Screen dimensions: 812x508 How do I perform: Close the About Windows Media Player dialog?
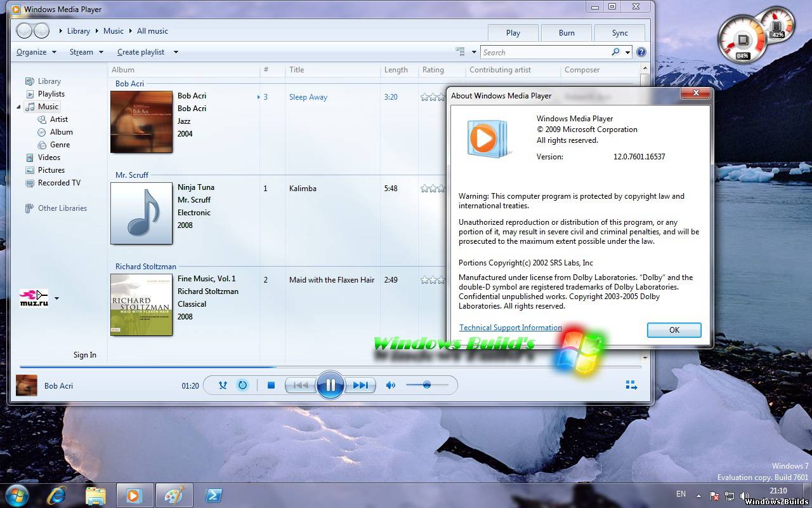point(695,93)
